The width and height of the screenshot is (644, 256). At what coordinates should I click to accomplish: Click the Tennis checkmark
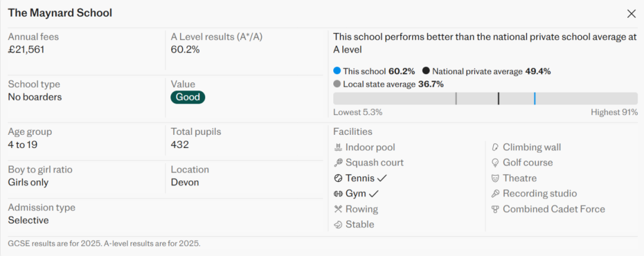click(382, 178)
